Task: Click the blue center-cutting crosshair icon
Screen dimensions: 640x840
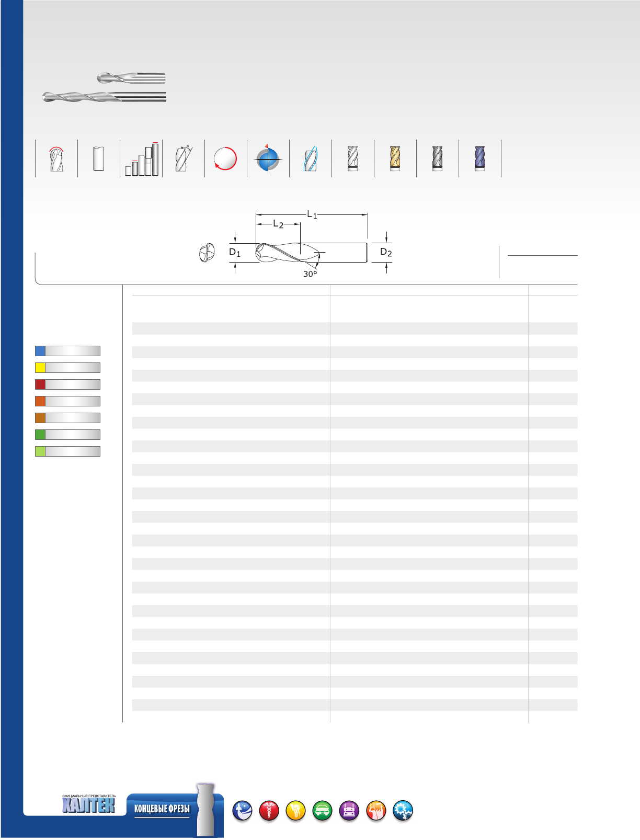Action: pos(268,158)
